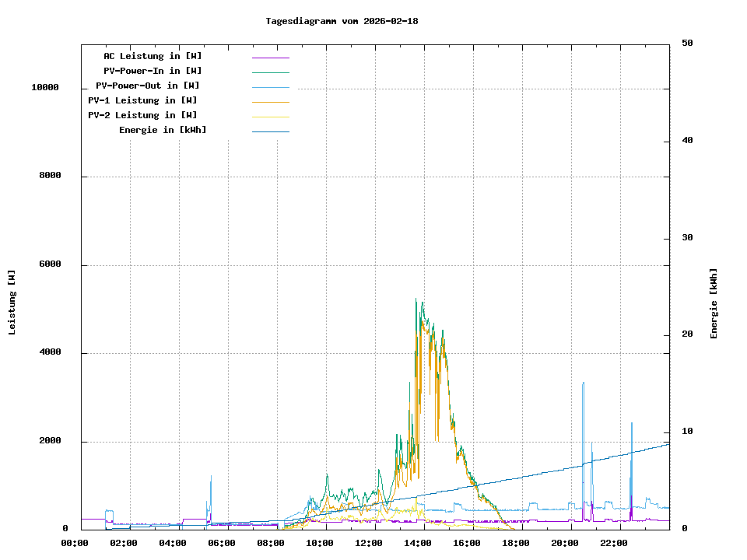This screenshot has width=747, height=560.
Task: Select the 06:00 time axis tick label
Action: (222, 543)
